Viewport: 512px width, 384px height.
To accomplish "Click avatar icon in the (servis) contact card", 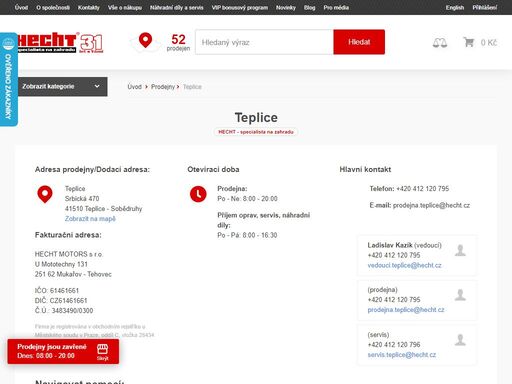I will (460, 340).
